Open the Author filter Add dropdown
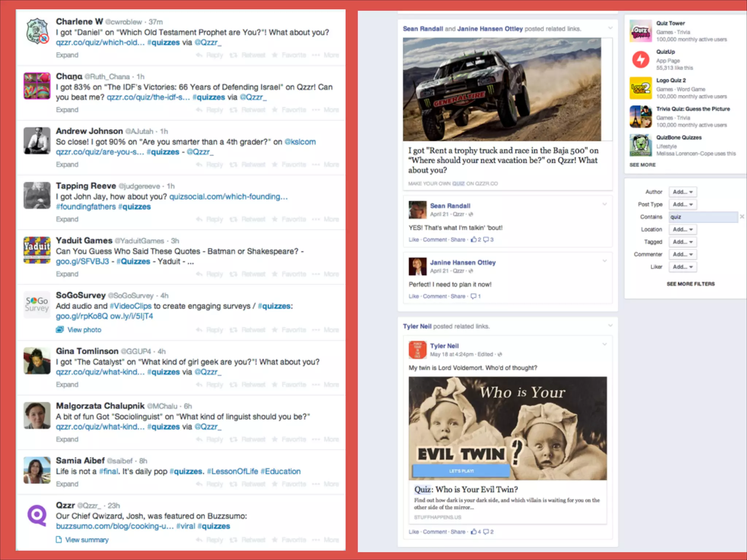The image size is (747, 560). point(682,192)
